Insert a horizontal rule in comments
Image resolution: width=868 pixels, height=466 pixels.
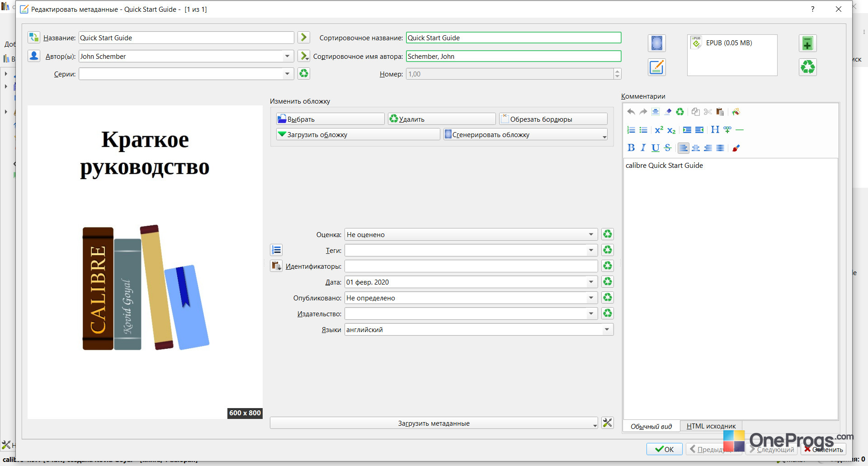coord(740,130)
